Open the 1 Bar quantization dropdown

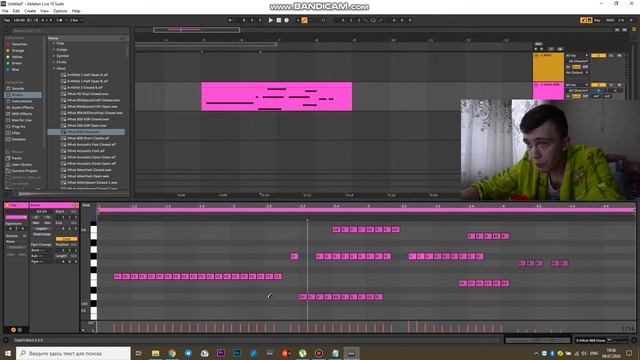76,20
